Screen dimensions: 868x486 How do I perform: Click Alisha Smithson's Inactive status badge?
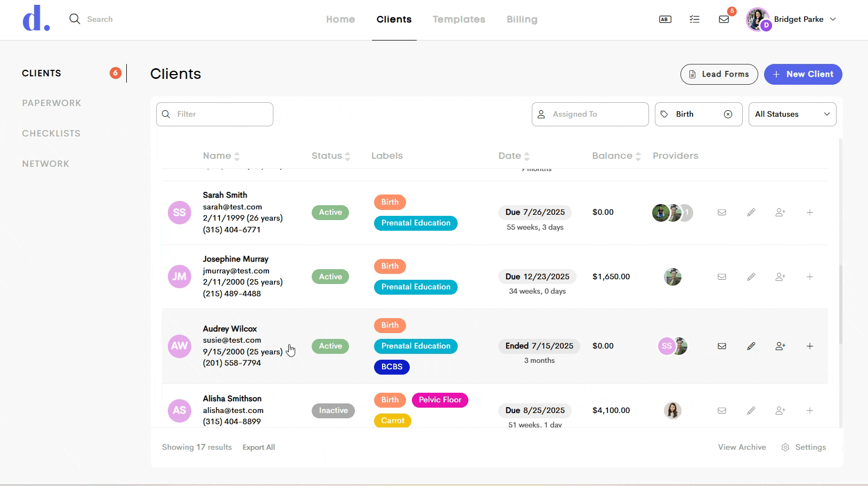(333, 410)
